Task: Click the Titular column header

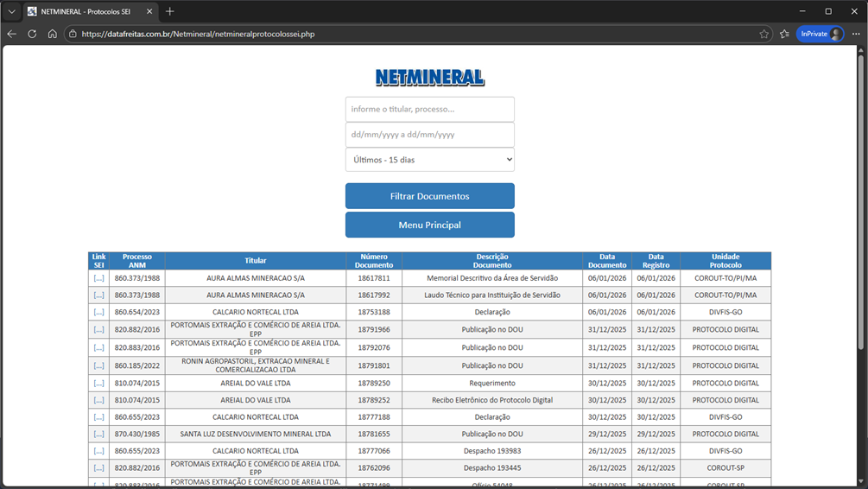Action: (x=255, y=261)
